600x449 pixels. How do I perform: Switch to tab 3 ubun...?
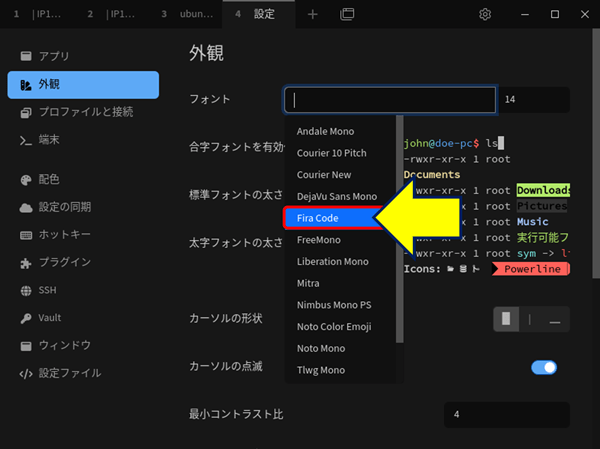[185, 14]
